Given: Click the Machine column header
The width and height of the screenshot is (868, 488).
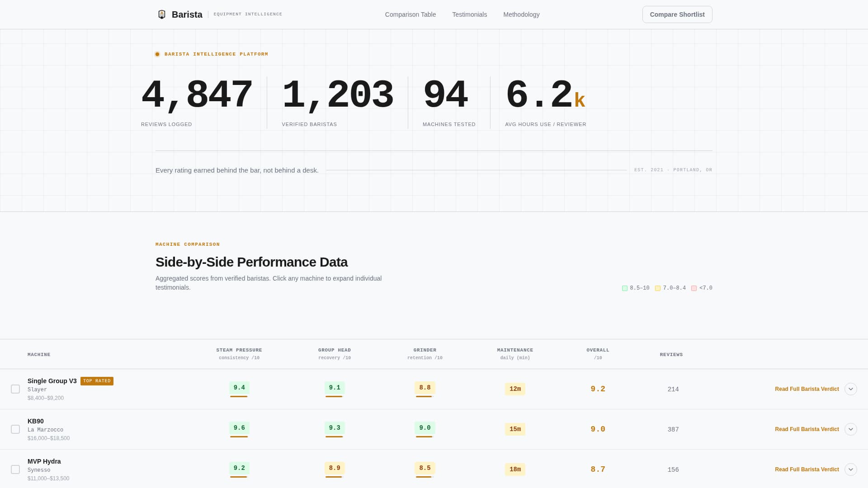Looking at the screenshot, I should (39, 355).
